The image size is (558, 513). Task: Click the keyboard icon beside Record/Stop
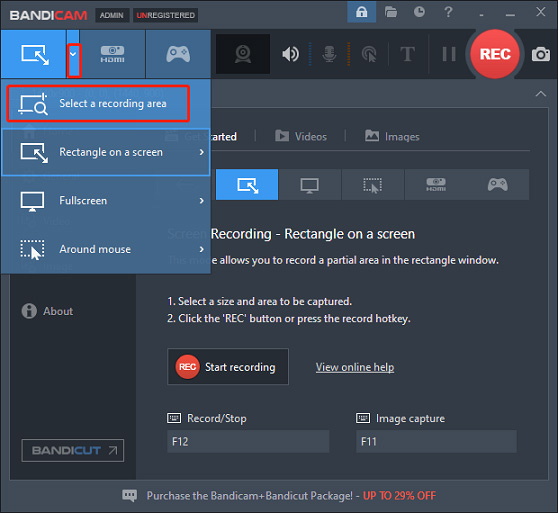[174, 418]
